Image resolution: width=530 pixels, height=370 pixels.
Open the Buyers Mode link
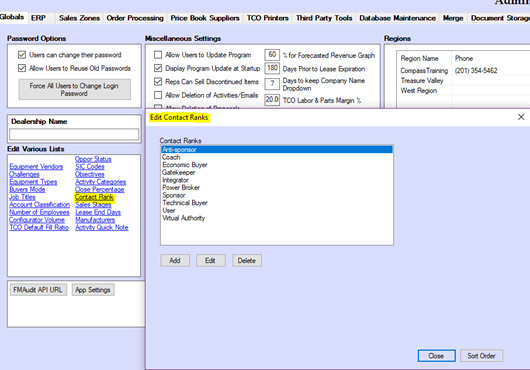pos(27,190)
